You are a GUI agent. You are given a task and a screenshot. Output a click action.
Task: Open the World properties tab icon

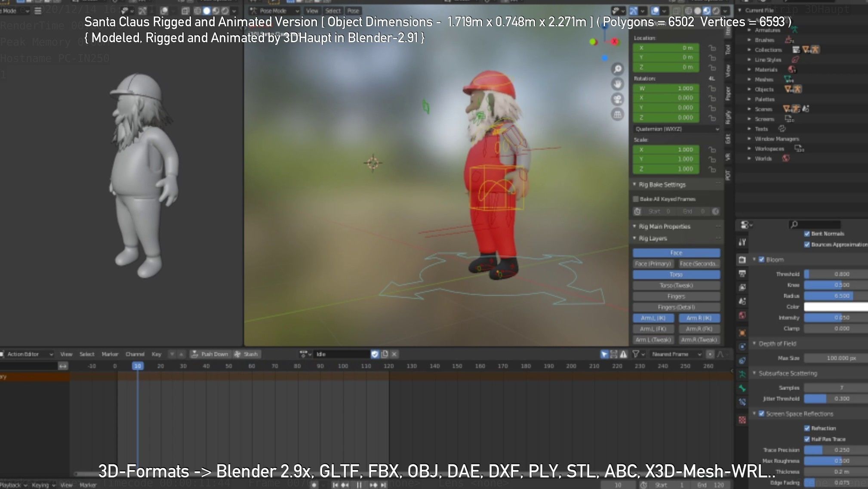pyautogui.click(x=742, y=315)
